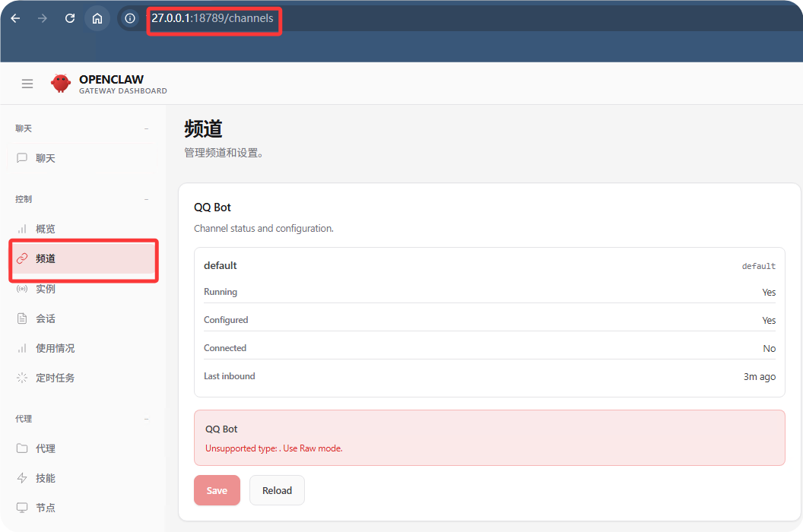Switch to the 聊天 chat page

tap(45, 157)
